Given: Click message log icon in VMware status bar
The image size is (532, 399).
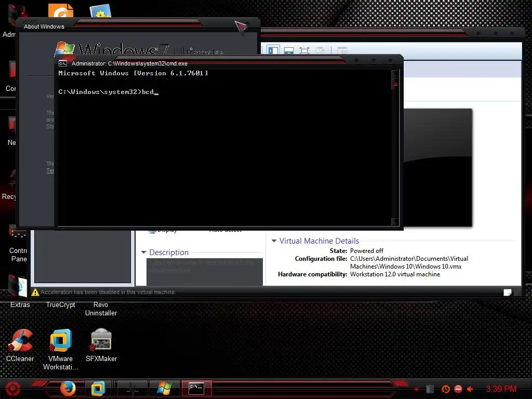Looking at the screenshot, I should pos(508,292).
